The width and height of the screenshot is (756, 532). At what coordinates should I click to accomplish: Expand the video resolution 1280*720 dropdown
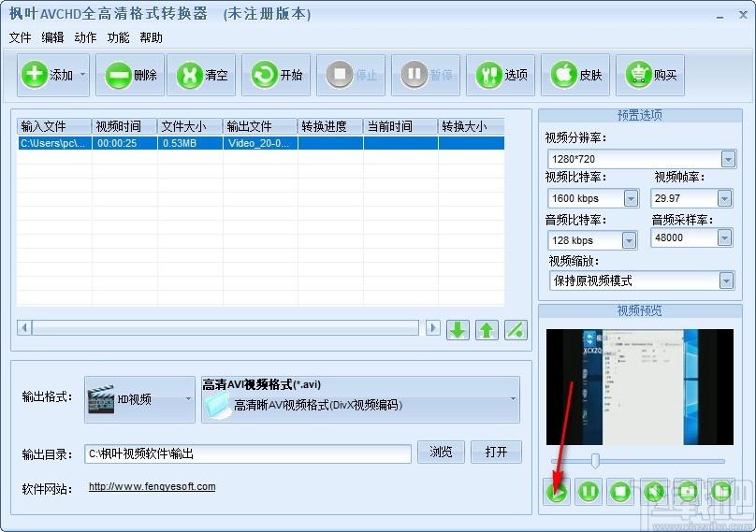pos(728,159)
